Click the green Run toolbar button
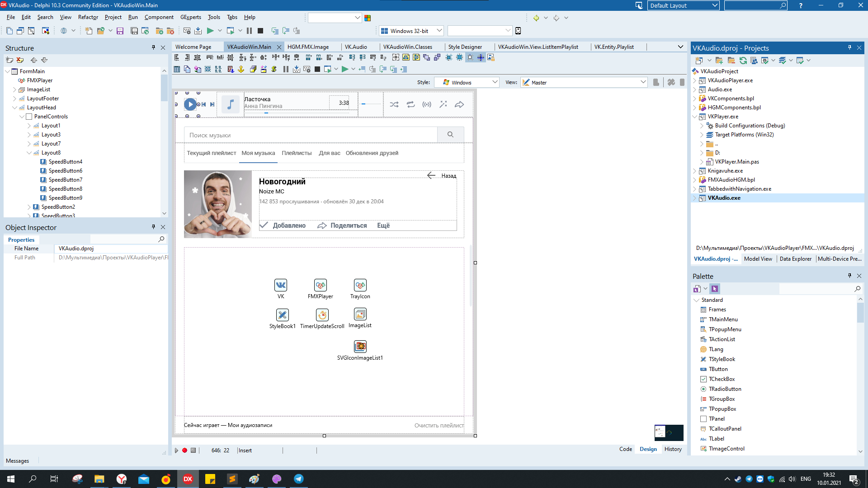 click(x=210, y=31)
